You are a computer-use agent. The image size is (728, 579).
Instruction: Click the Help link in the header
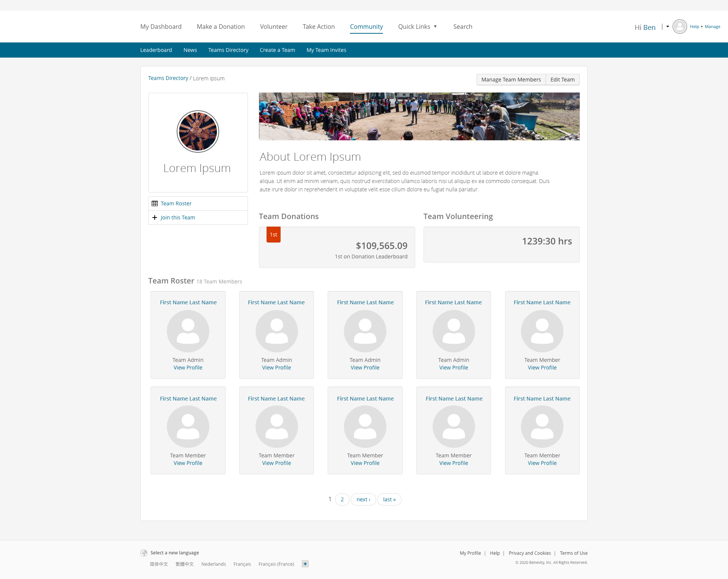point(695,27)
